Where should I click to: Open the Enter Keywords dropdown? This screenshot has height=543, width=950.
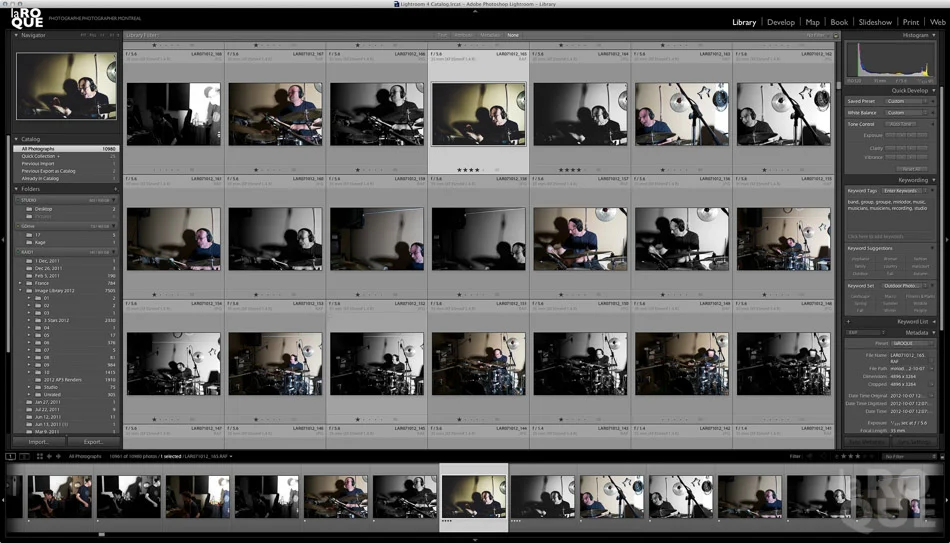point(905,191)
